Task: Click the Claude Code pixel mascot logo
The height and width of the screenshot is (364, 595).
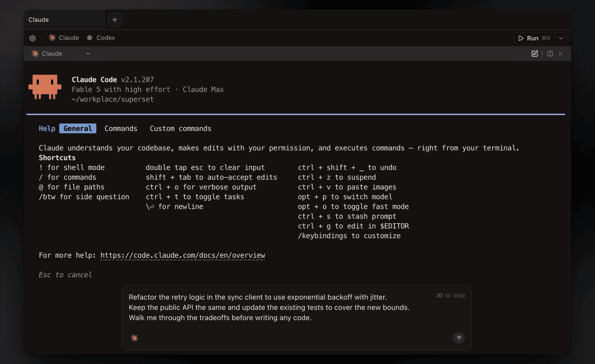Action: [45, 87]
